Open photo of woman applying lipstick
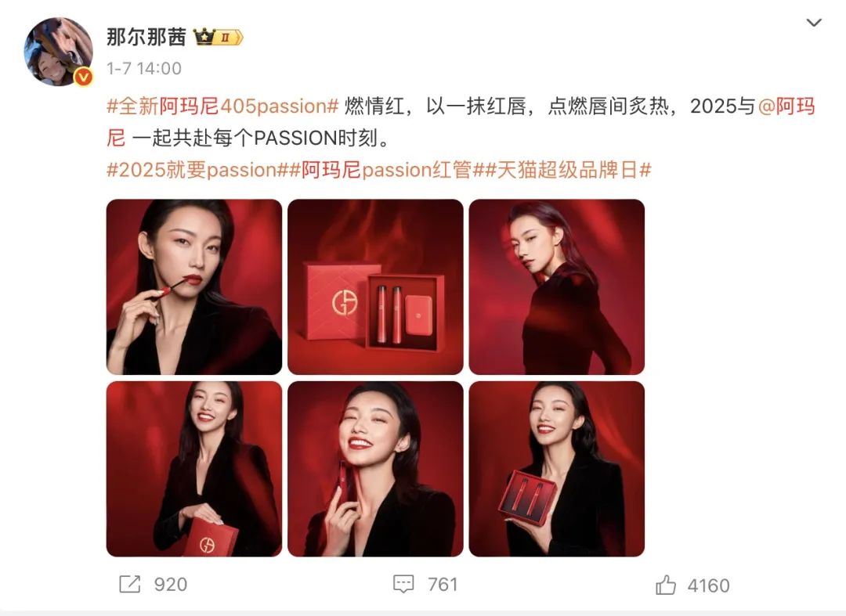Screen dimensions: 846x616 194,286
